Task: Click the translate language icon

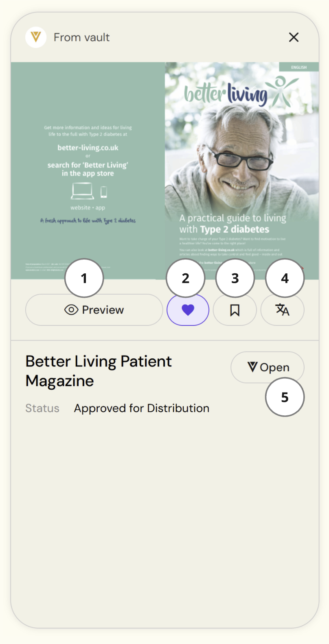Action: click(x=282, y=310)
